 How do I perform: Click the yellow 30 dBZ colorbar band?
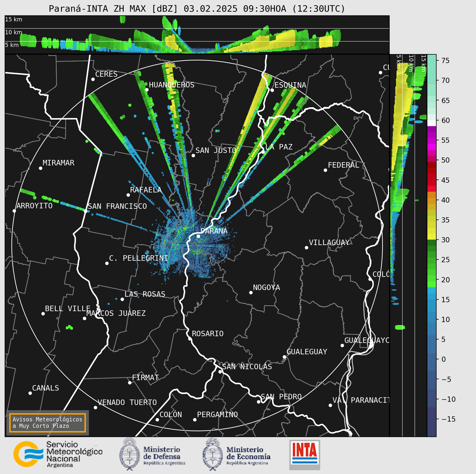432,236
